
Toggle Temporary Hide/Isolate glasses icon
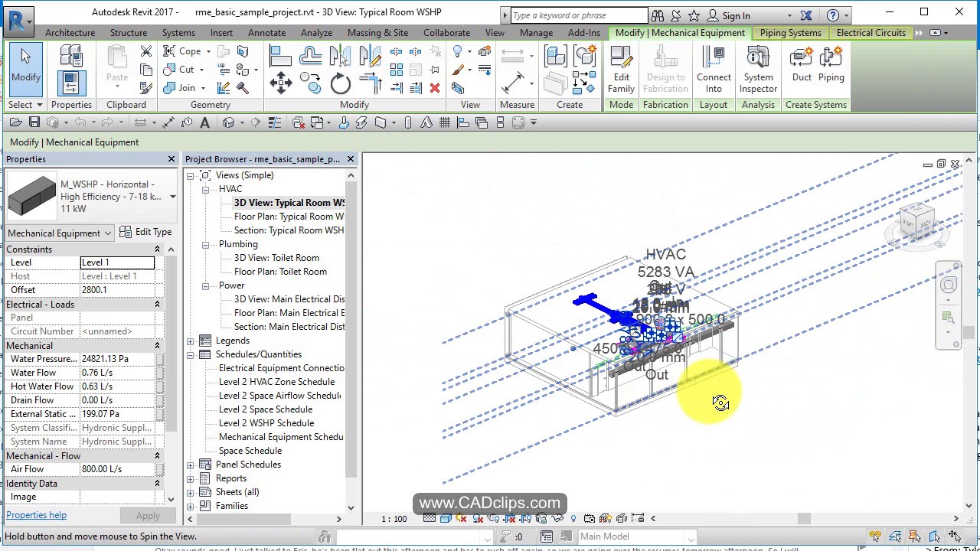[556, 518]
